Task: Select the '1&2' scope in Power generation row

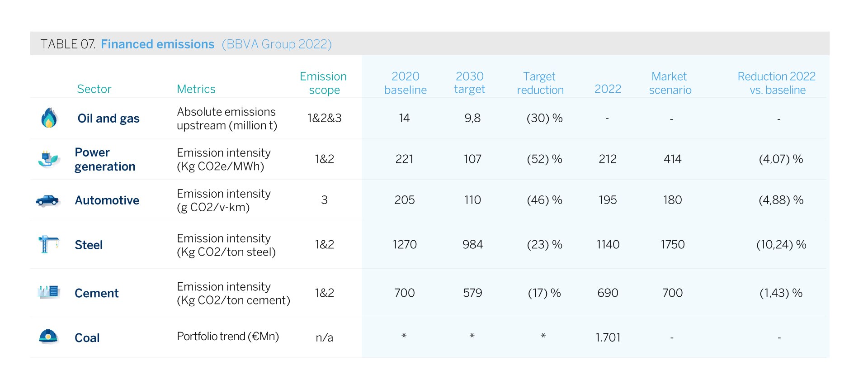Action: pos(325,159)
